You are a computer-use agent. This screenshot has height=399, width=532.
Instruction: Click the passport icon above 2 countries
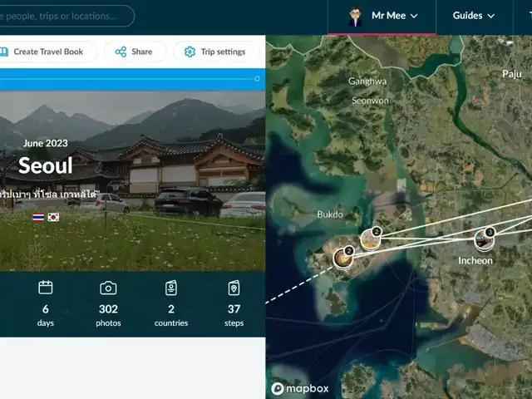(171, 288)
